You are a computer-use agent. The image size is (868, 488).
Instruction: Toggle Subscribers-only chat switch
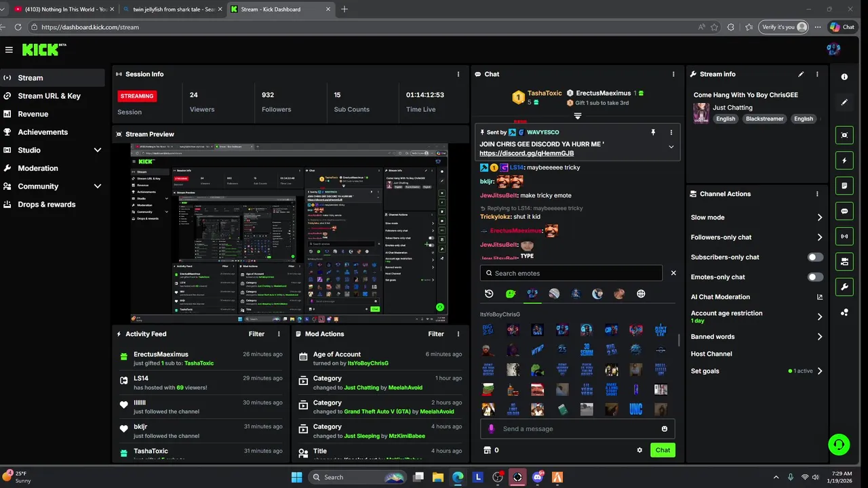(816, 257)
